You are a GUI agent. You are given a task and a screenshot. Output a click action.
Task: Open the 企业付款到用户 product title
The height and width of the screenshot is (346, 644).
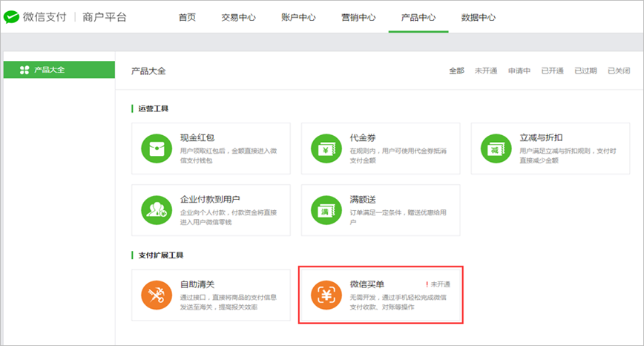(x=210, y=199)
